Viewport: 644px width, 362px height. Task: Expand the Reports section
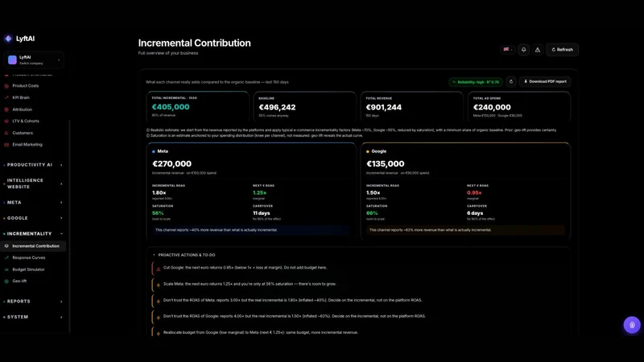pos(33,301)
